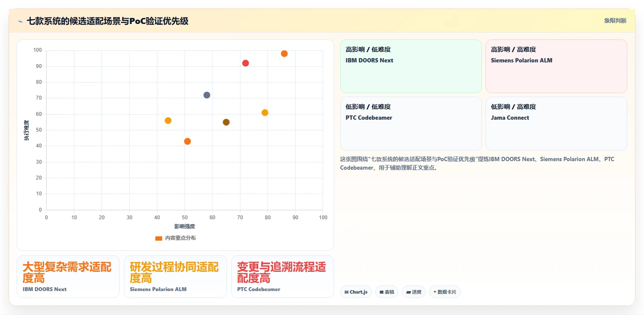The height and width of the screenshot is (315, 644).
Task: Select the Chart.js tag
Action: (356, 292)
